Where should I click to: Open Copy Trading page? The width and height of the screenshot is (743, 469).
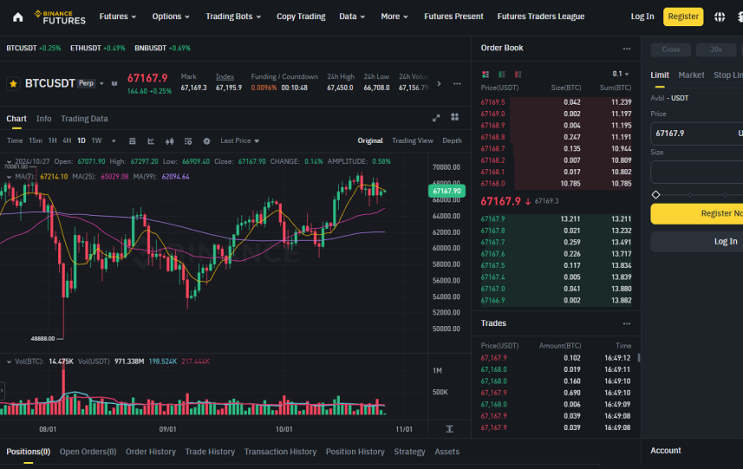(x=301, y=17)
